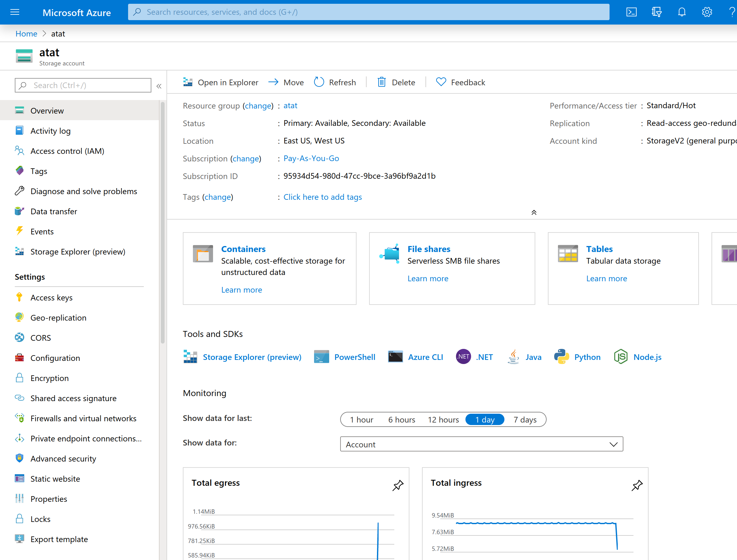This screenshot has width=737, height=560.
Task: Delete the atat storage account
Action: [396, 82]
